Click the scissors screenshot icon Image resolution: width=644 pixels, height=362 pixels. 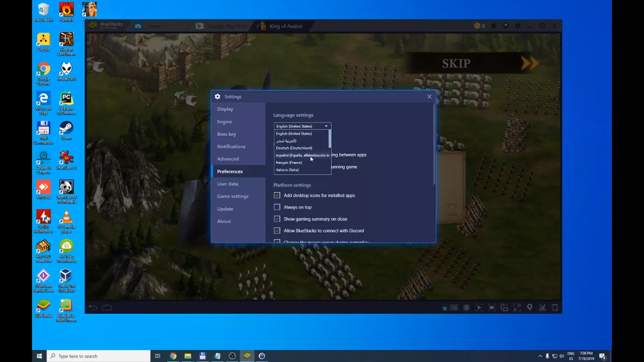pyautogui.click(x=542, y=307)
